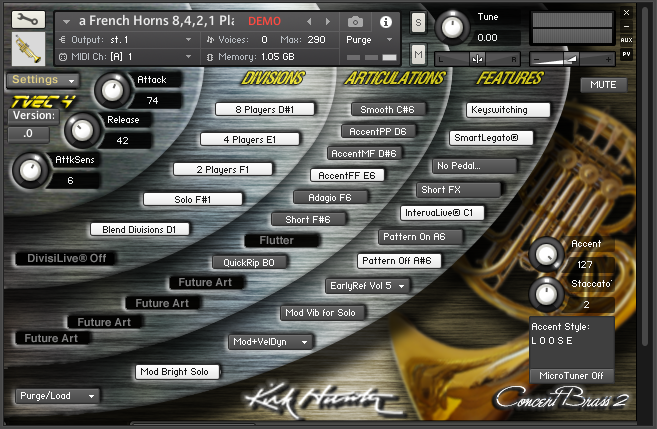The height and width of the screenshot is (429, 657).
Task: Select QuickRip B0 articulation
Action: pyautogui.click(x=249, y=263)
